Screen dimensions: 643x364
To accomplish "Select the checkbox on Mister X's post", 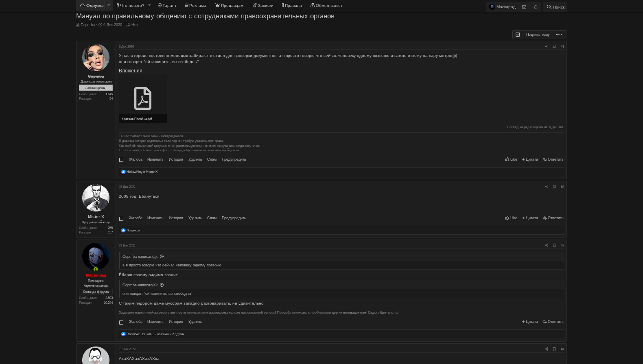I will 121,219.
